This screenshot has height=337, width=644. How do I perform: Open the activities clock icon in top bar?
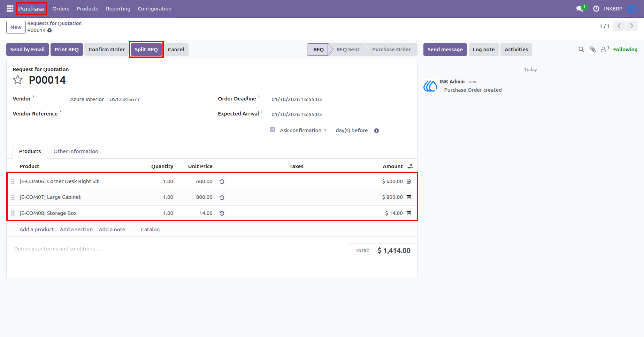coord(596,9)
